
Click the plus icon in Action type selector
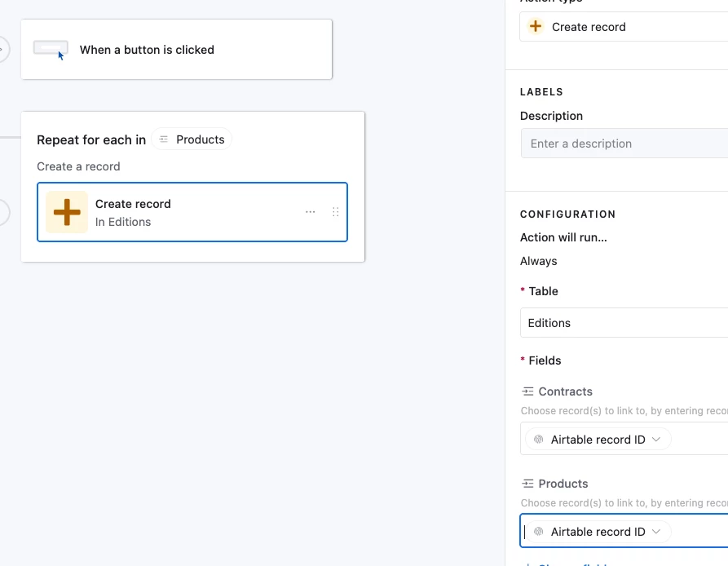[536, 27]
